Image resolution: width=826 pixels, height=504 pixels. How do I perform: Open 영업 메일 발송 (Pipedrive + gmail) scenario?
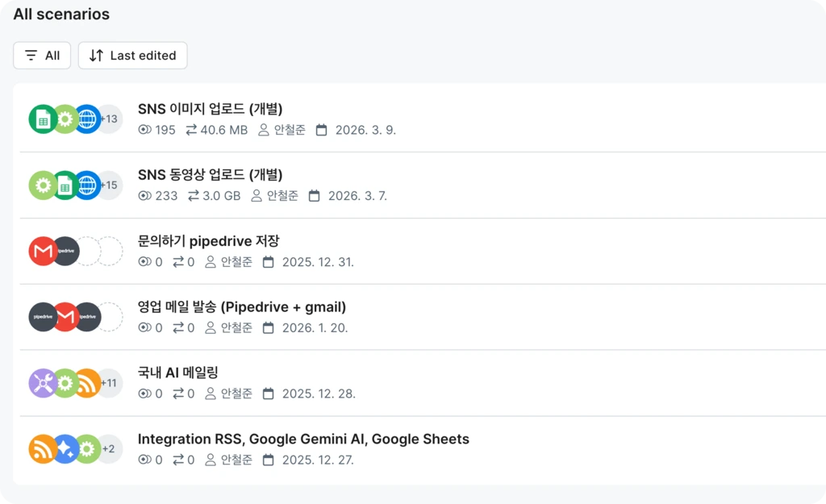coord(241,307)
